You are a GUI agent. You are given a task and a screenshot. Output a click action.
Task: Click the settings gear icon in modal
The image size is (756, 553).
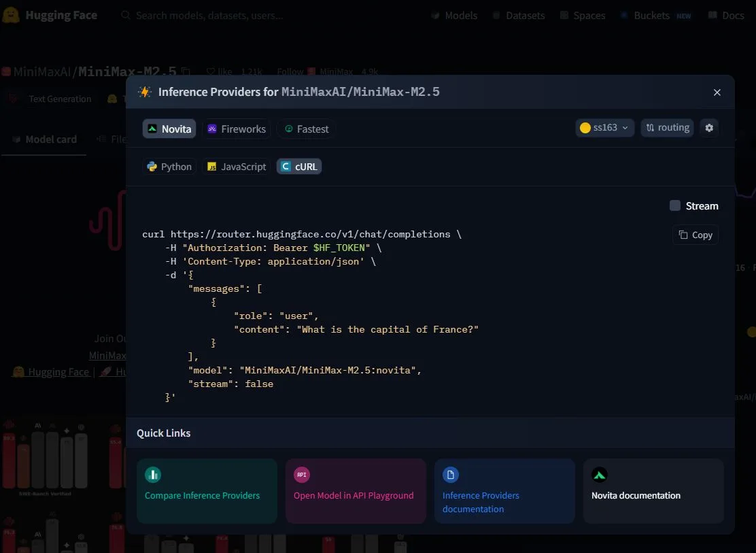tap(709, 128)
